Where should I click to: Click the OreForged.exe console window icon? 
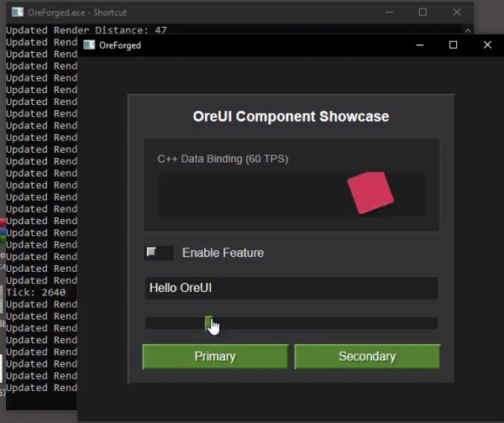coord(18,13)
